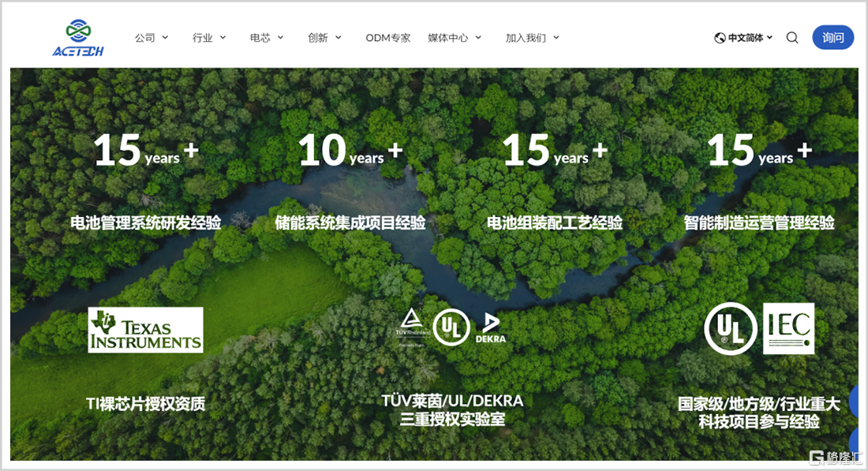
Task: Open the search magnifier icon
Action: pos(792,38)
